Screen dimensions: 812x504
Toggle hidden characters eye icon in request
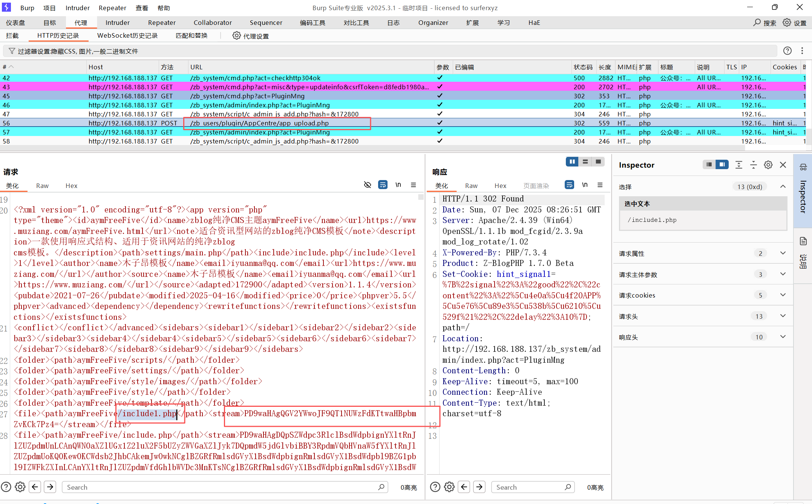pyautogui.click(x=367, y=185)
